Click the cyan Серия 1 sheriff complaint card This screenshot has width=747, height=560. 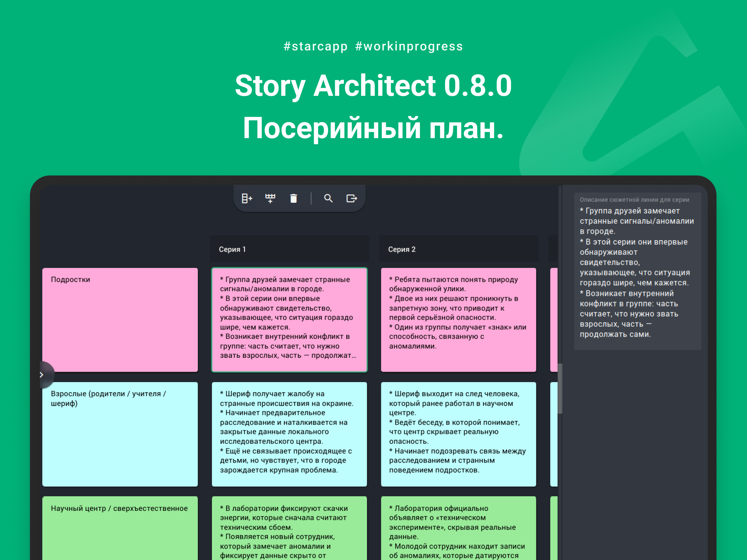pyautogui.click(x=289, y=434)
